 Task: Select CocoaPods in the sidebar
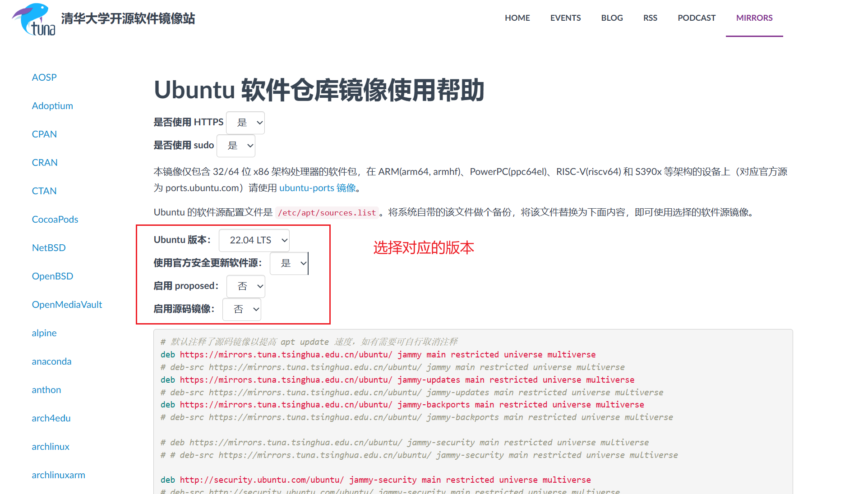tap(55, 220)
